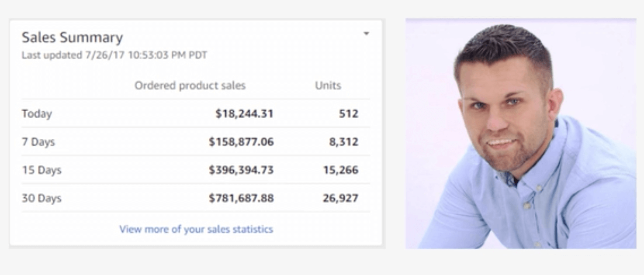The width and height of the screenshot is (644, 275).
Task: Click the Sales Summary heading
Action: [73, 38]
